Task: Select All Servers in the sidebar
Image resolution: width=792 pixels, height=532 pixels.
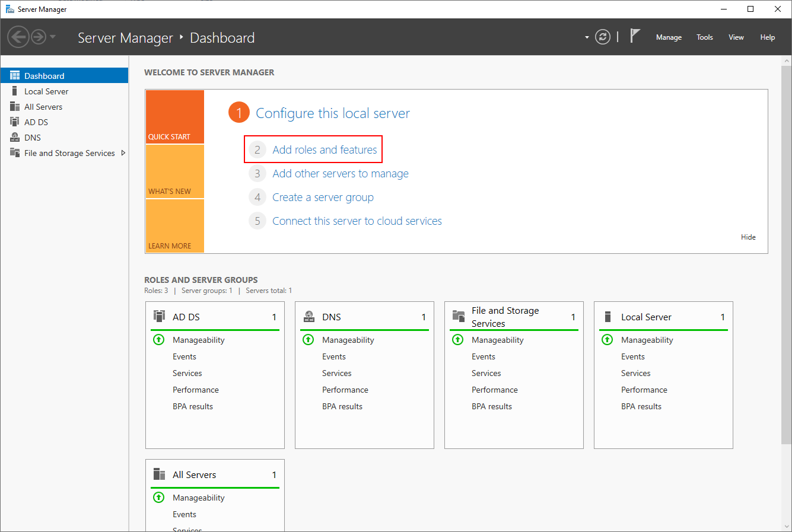Action: pos(64,107)
